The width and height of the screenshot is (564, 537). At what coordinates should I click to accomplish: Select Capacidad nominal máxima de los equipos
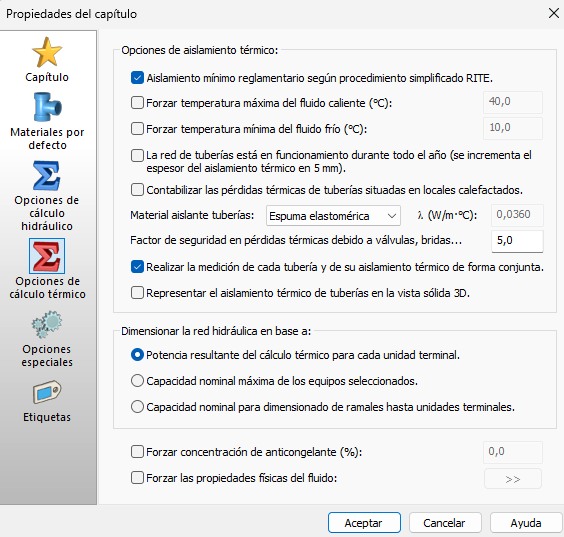pyautogui.click(x=137, y=381)
